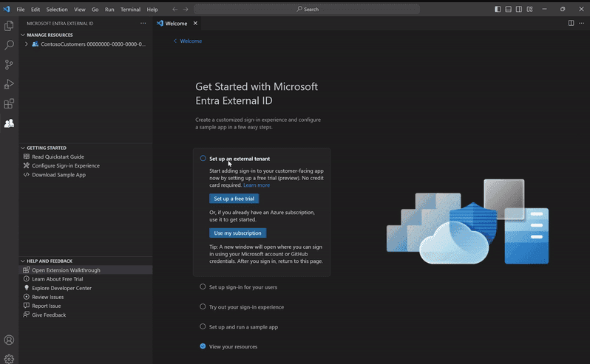Close the Welcome tab
The image size is (590, 364).
tap(195, 24)
